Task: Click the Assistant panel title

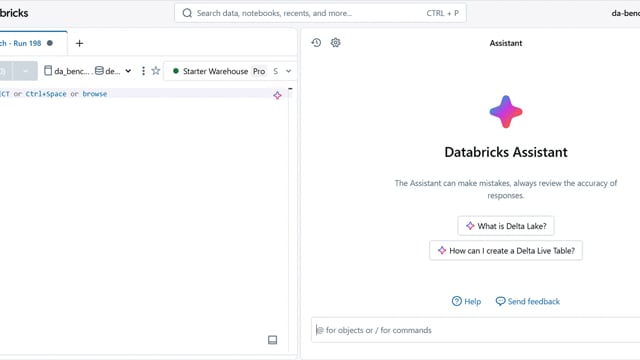Action: [506, 43]
